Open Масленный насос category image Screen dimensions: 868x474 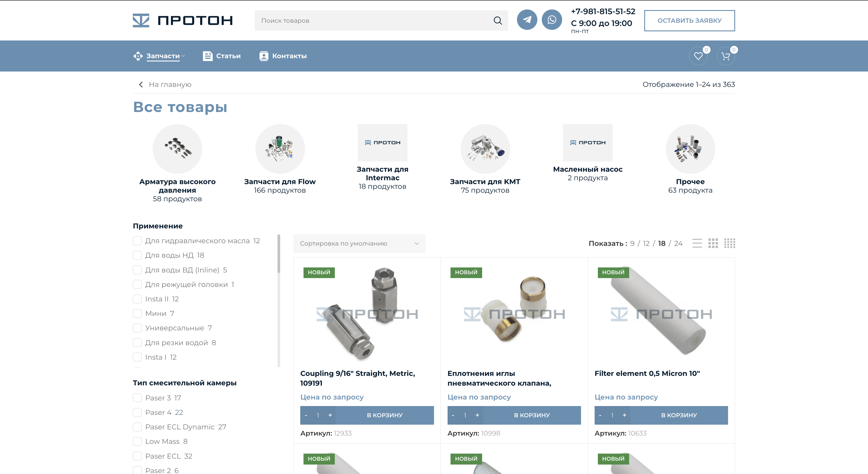click(588, 143)
